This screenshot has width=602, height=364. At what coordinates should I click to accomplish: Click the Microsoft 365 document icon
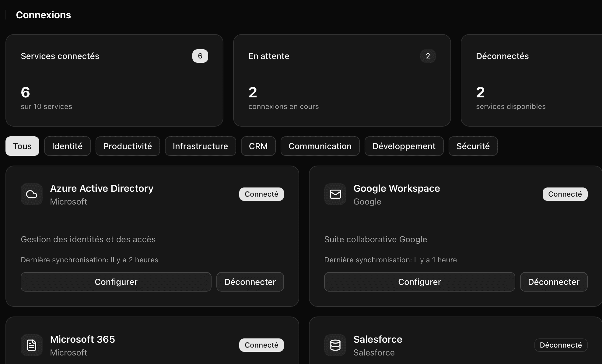click(32, 345)
